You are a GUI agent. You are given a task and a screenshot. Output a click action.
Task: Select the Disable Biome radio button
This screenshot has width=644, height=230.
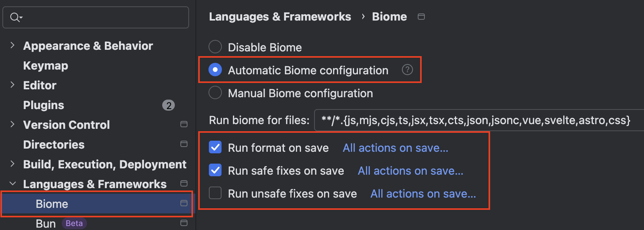tap(215, 47)
